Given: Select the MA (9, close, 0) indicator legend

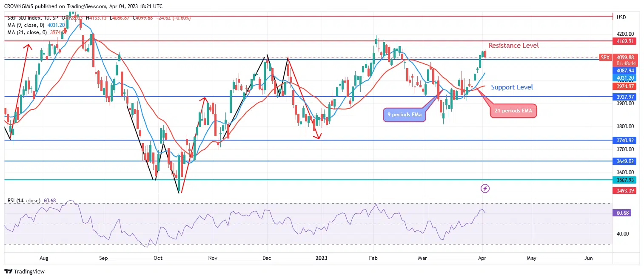Looking at the screenshot, I should coord(26,25).
